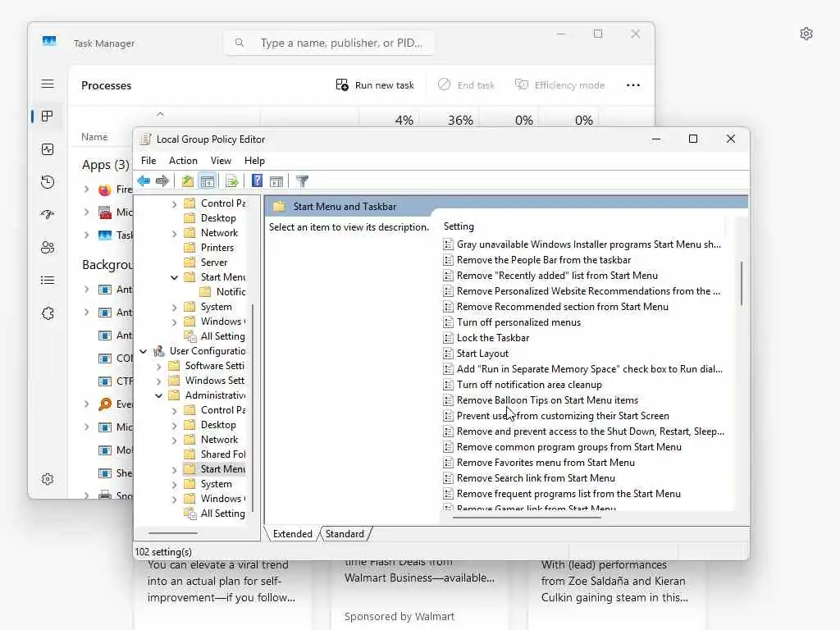Open Task Manager hamburger navigation menu
840x630 pixels.
tap(48, 84)
